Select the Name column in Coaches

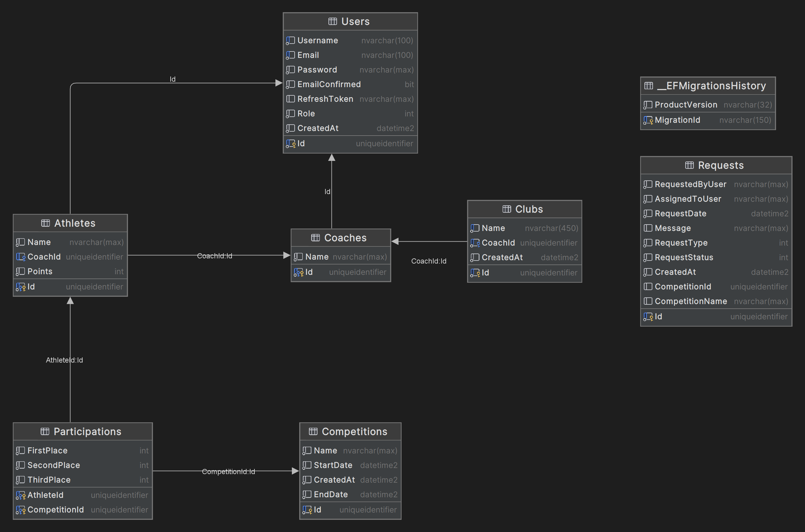pos(341,257)
